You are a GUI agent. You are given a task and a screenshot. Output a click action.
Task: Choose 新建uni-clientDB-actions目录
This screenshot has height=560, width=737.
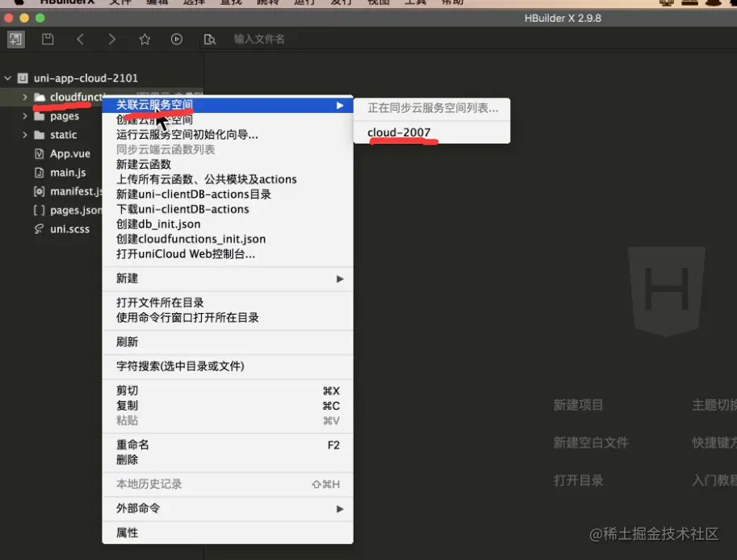coord(228,194)
